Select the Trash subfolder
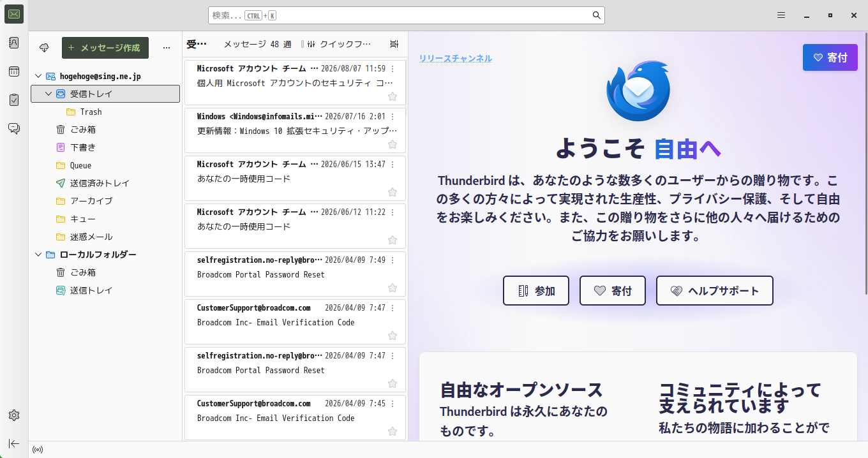 pos(105,112)
